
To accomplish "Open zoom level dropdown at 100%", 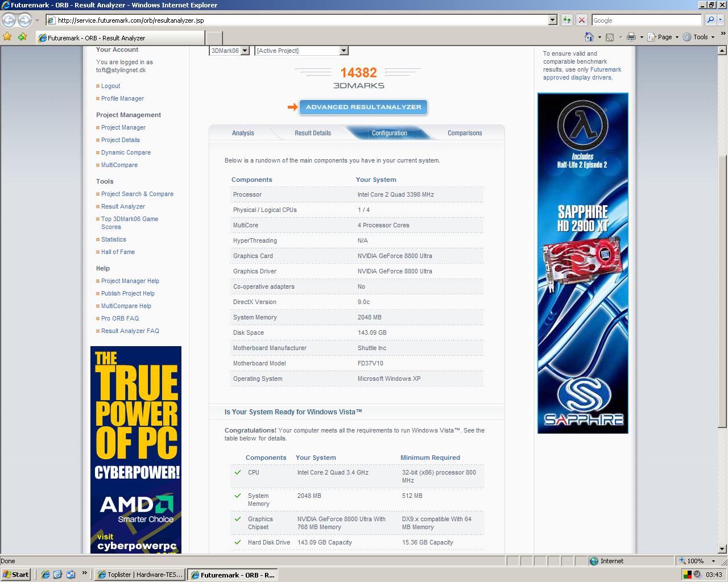I will [x=713, y=561].
